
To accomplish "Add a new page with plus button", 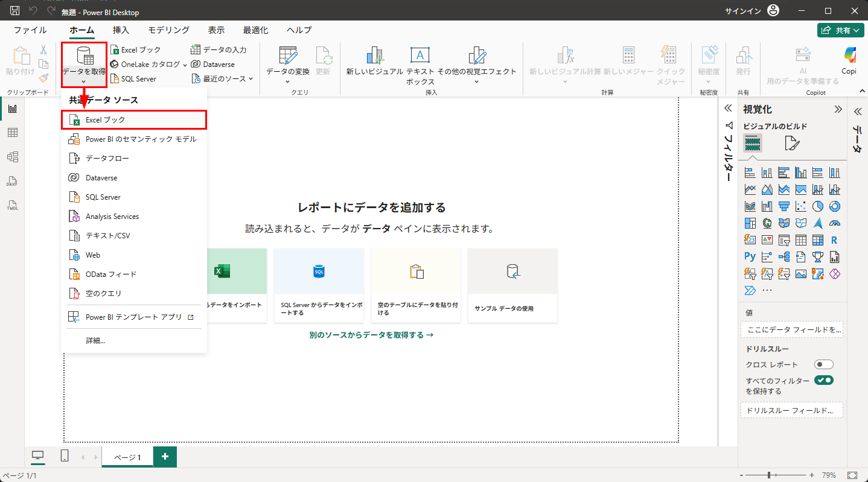I will (x=165, y=457).
